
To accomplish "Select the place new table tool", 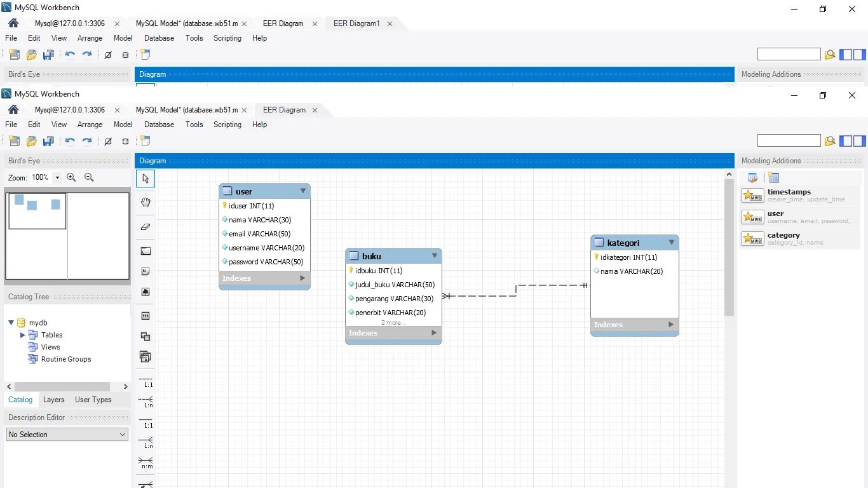I will (x=146, y=316).
